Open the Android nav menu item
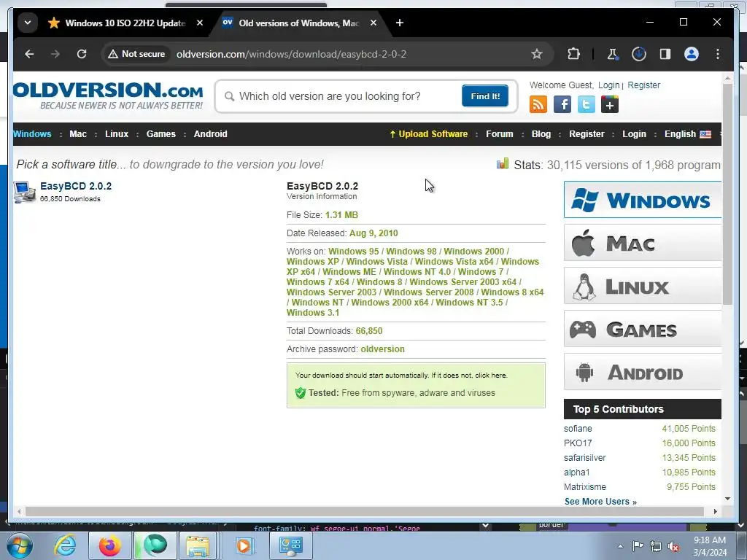The image size is (747, 560). pos(211,134)
